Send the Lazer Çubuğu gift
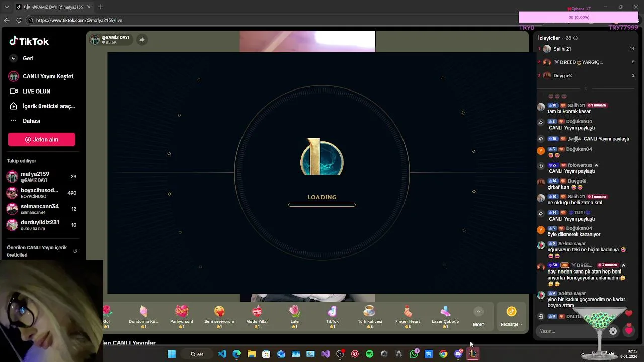 [x=445, y=317]
